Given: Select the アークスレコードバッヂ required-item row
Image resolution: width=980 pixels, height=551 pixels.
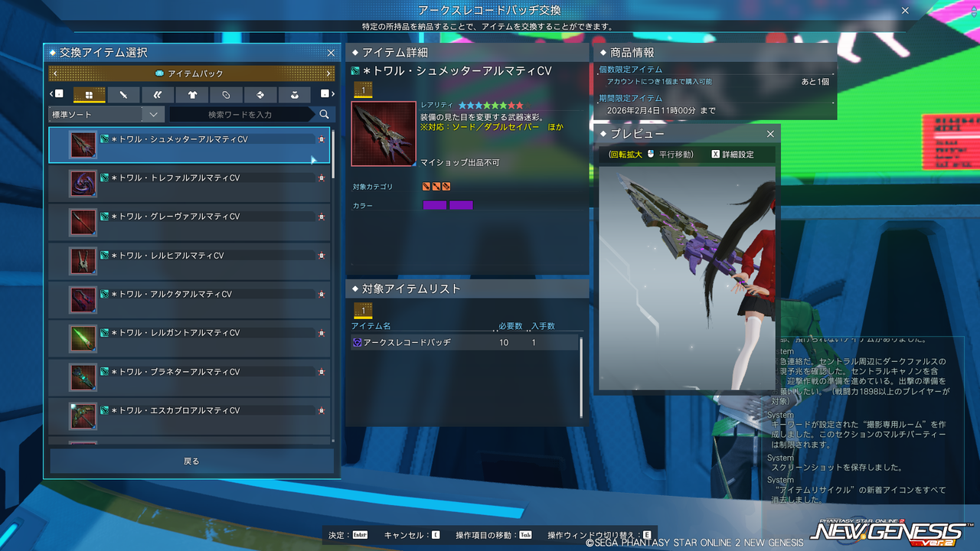Looking at the screenshot, I should click(x=464, y=342).
